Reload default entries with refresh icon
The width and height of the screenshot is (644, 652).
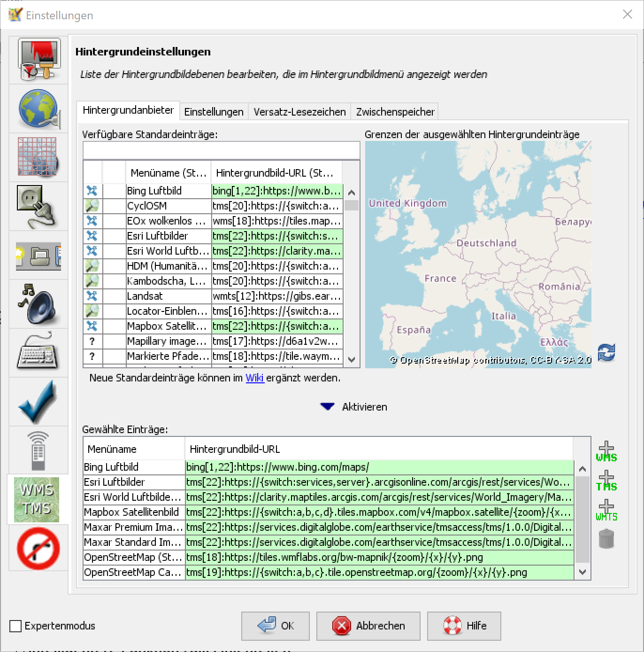606,352
